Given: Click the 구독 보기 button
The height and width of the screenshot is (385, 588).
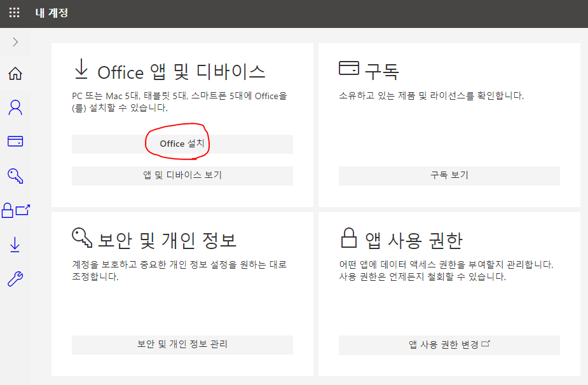Looking at the screenshot, I should 449,175.
